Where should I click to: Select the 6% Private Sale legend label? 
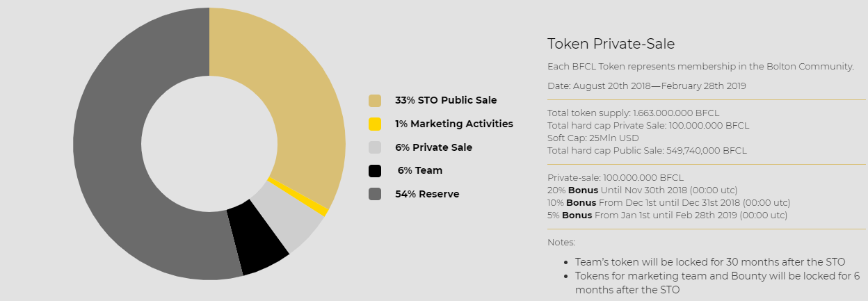click(x=433, y=147)
